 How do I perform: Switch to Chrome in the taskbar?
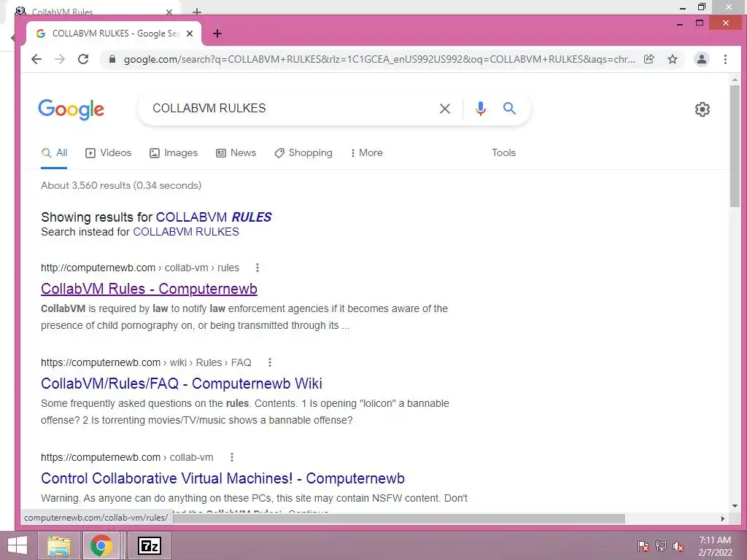pyautogui.click(x=101, y=545)
